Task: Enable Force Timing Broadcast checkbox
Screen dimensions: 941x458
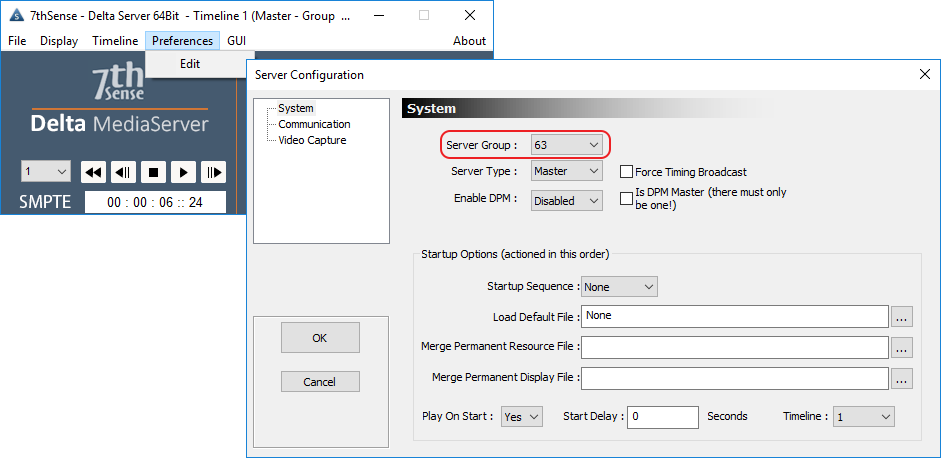Action: pyautogui.click(x=627, y=172)
